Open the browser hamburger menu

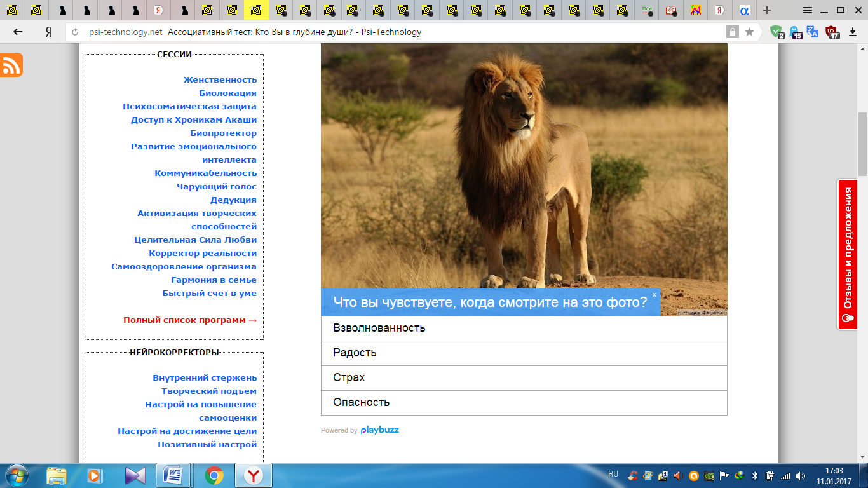(808, 10)
